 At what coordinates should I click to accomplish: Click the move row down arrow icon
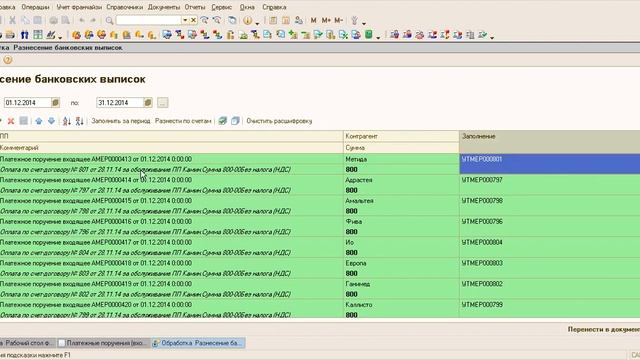(51, 121)
